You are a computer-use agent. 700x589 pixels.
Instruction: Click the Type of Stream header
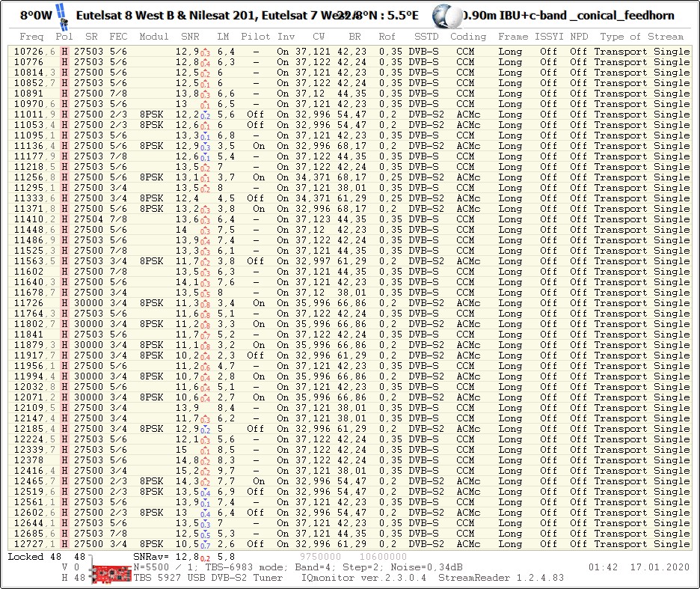tap(642, 37)
